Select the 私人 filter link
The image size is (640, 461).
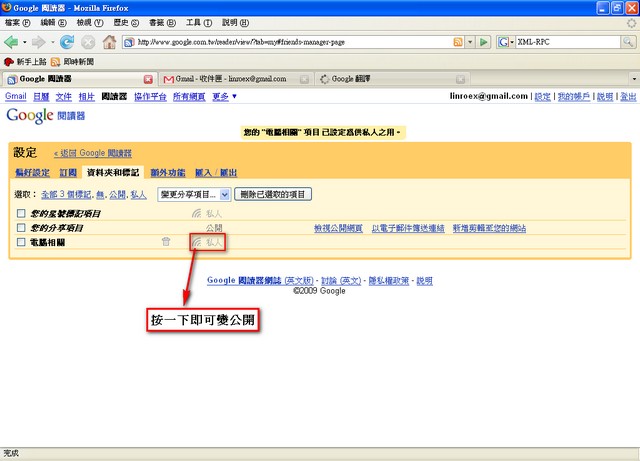coord(138,194)
